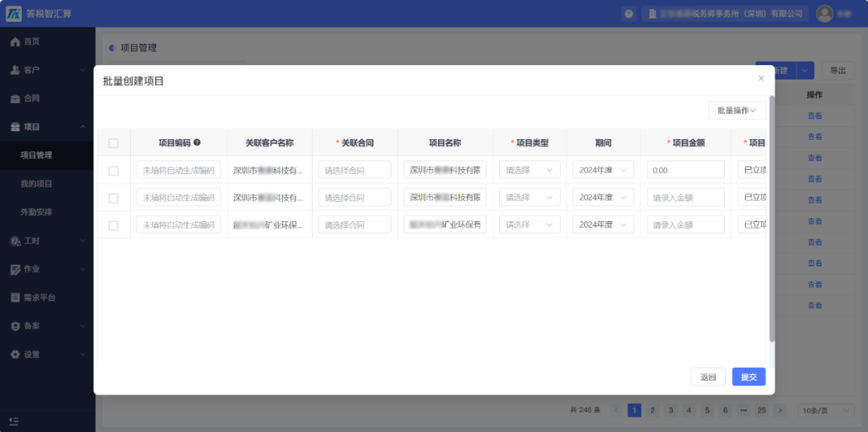Click first 查看 link in 操作 column
The height and width of the screenshot is (432, 868).
tap(814, 116)
